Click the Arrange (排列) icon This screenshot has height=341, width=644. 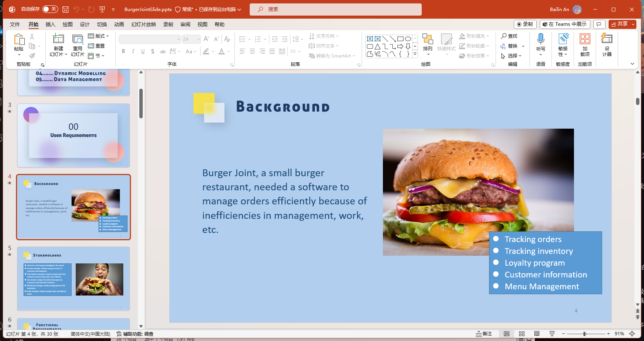[428, 39]
